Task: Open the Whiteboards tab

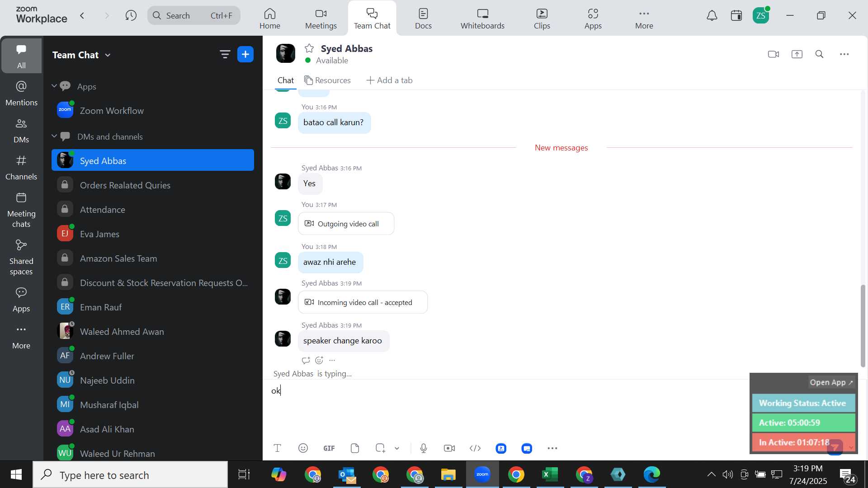Action: pos(482,19)
